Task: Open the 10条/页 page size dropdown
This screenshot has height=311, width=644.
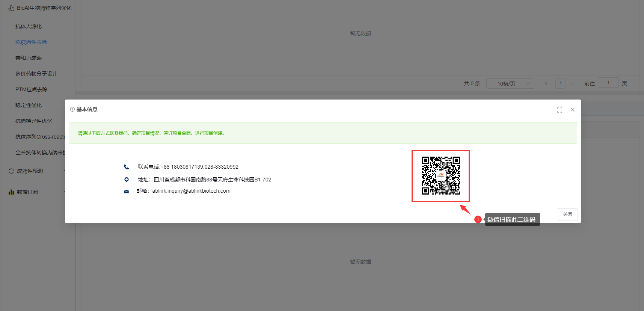Action: click(510, 83)
